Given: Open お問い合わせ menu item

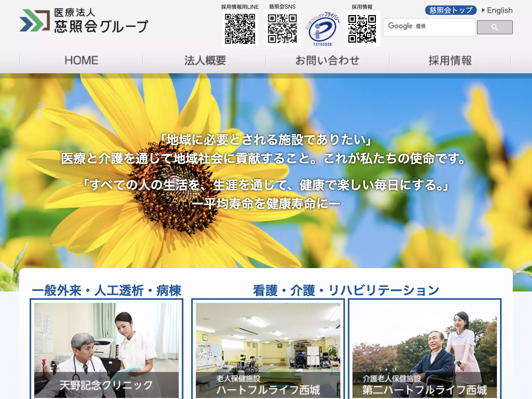Looking at the screenshot, I should [x=327, y=61].
